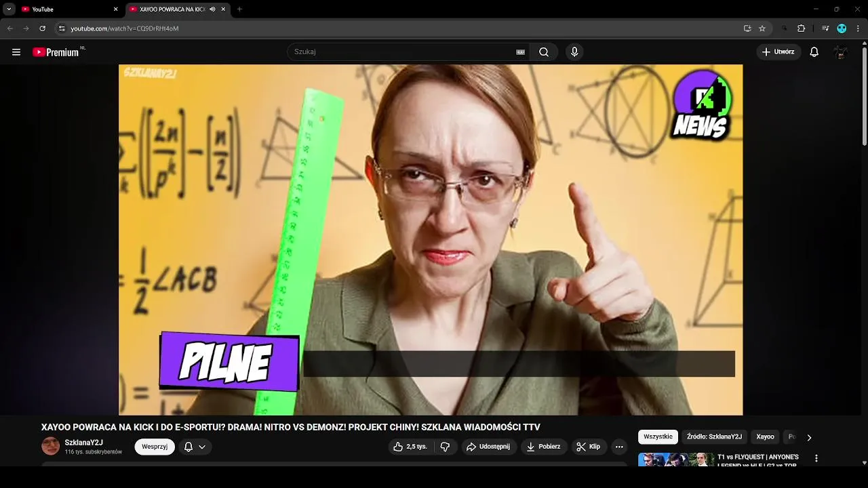Click the Klip clip button

tap(589, 447)
